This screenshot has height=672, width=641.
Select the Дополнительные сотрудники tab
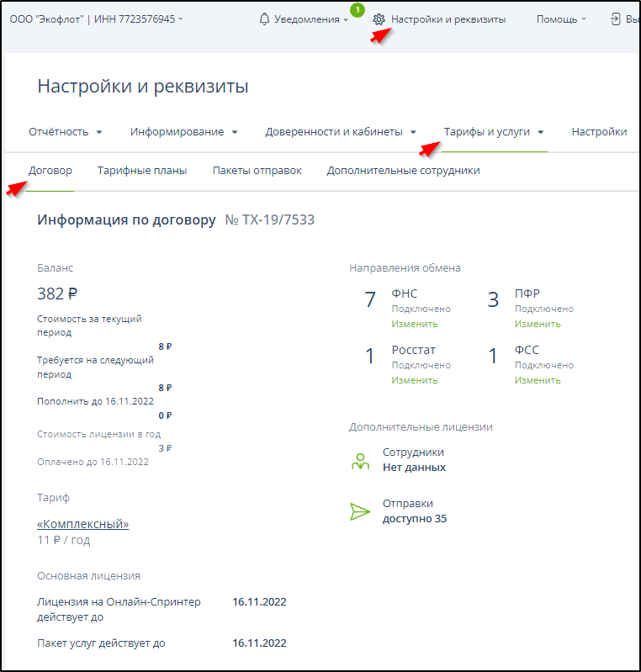click(403, 171)
